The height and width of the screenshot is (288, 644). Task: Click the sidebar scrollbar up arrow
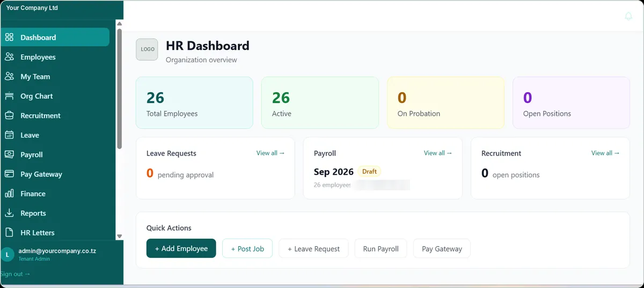[x=120, y=24]
